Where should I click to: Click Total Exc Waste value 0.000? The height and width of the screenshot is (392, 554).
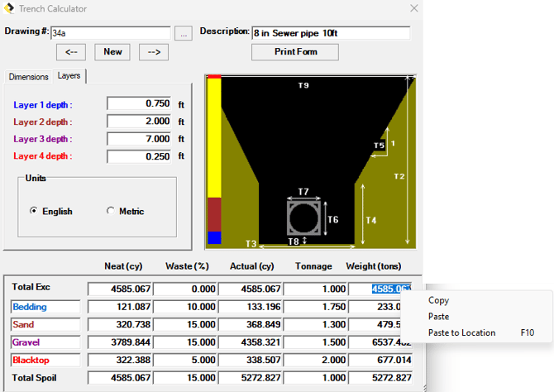[184, 289]
